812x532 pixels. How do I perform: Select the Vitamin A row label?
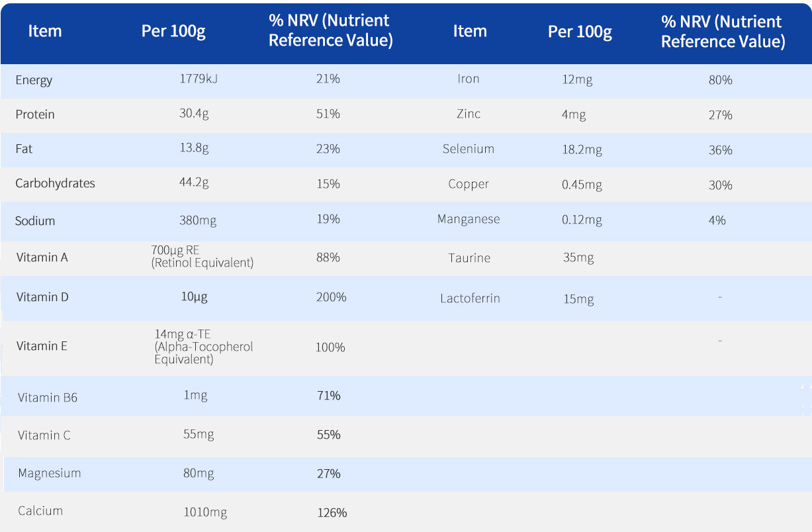42,257
